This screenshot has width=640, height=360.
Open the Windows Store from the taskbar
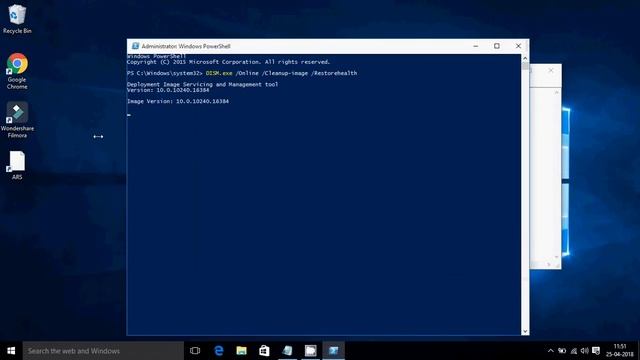coord(264,351)
